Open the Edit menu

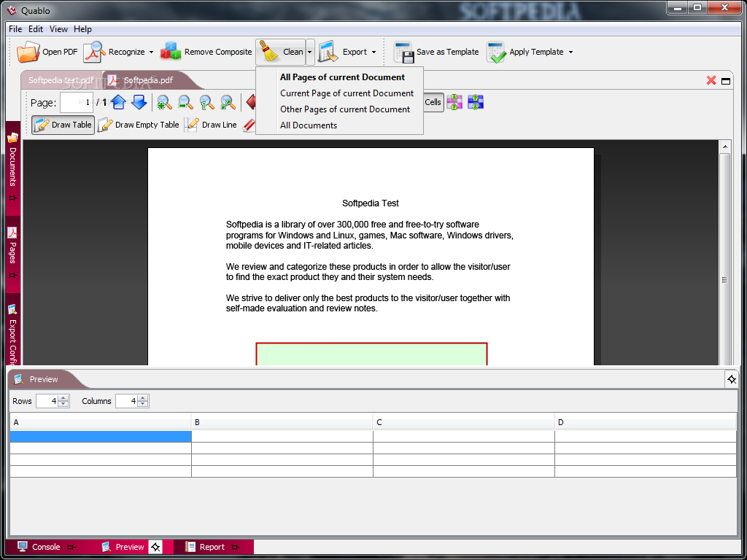pyautogui.click(x=36, y=29)
